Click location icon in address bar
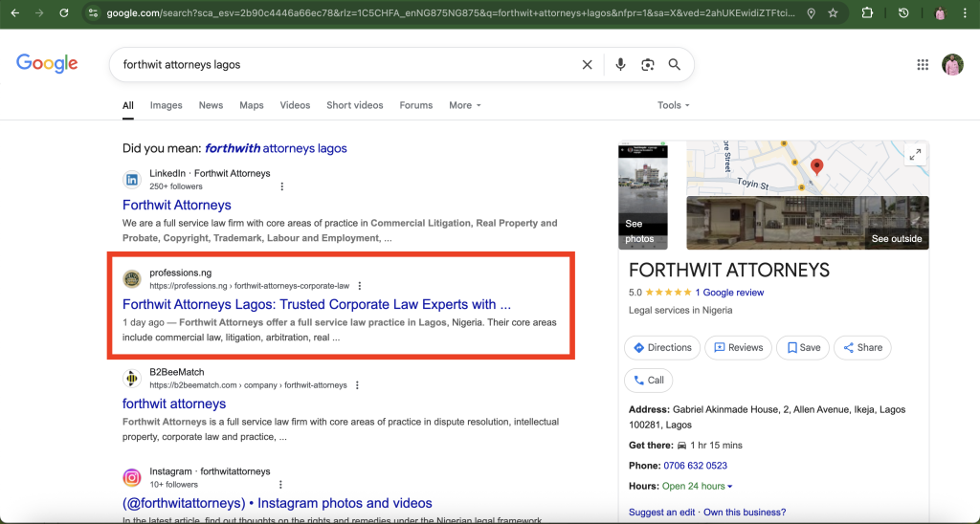Image resolution: width=980 pixels, height=524 pixels. point(811,12)
